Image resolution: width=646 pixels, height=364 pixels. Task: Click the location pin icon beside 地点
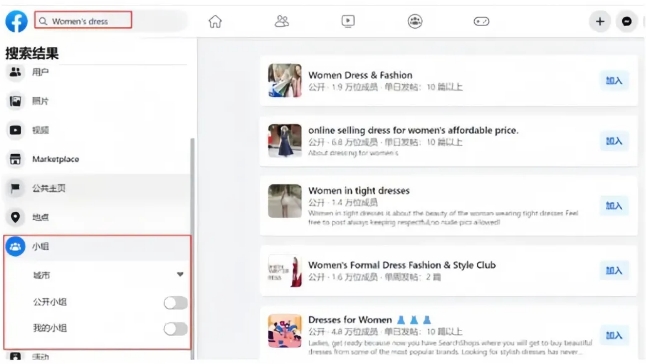15,217
